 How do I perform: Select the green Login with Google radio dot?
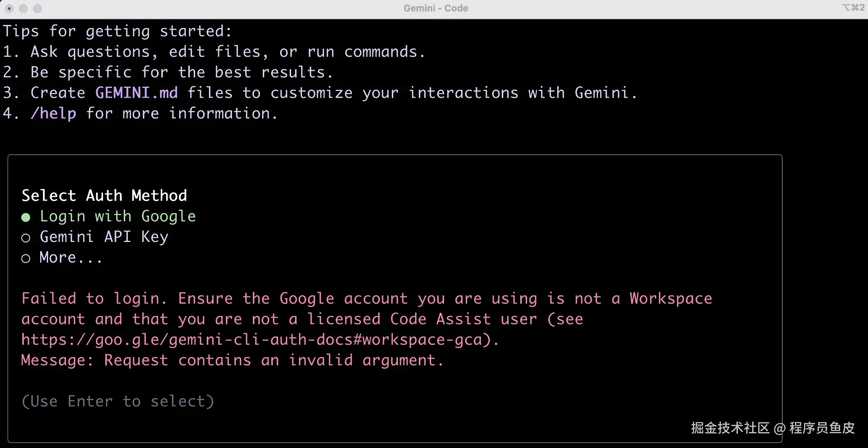click(25, 217)
